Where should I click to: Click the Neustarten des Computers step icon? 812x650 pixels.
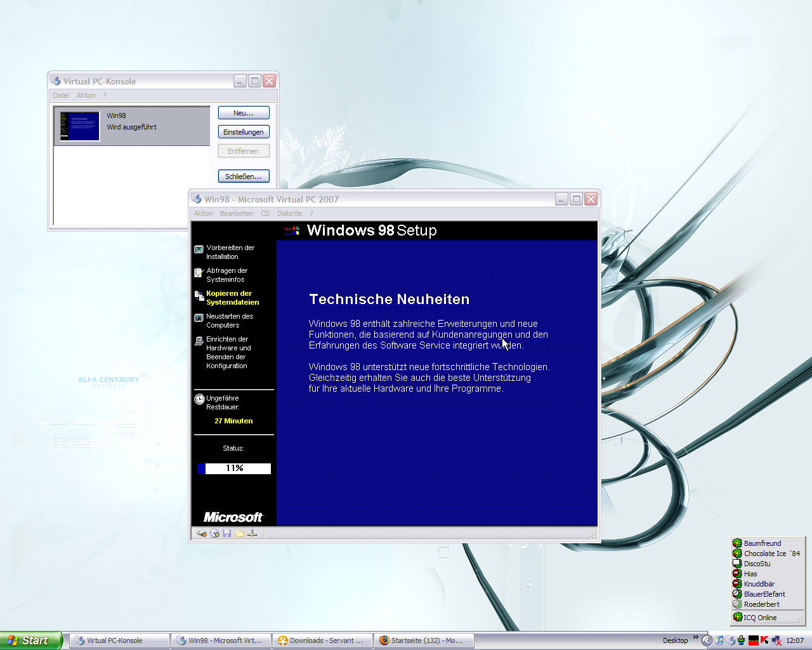199,318
